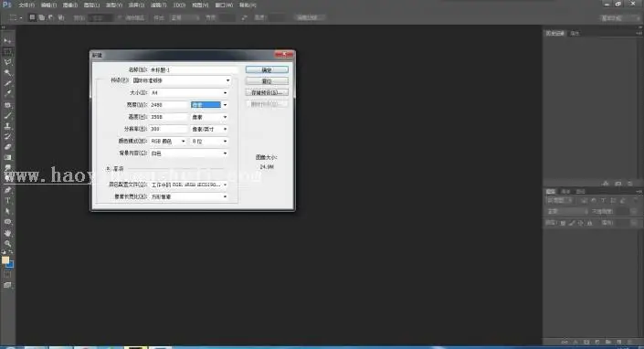Click New Selection icon in options bar
Screen dimensions: 644x349
click(x=32, y=17)
